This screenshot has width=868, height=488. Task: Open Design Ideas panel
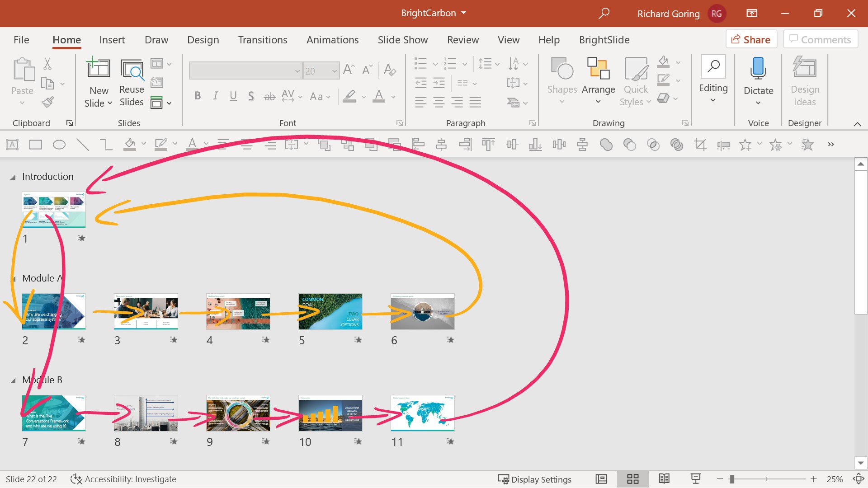[x=805, y=69]
